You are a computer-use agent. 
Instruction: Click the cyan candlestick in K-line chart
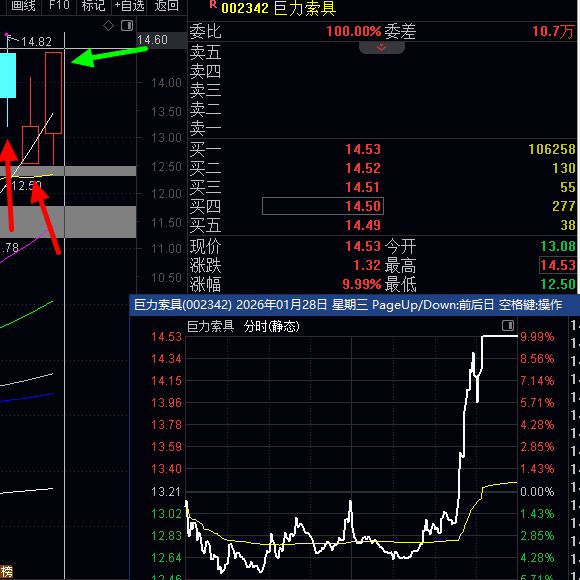[x=8, y=76]
